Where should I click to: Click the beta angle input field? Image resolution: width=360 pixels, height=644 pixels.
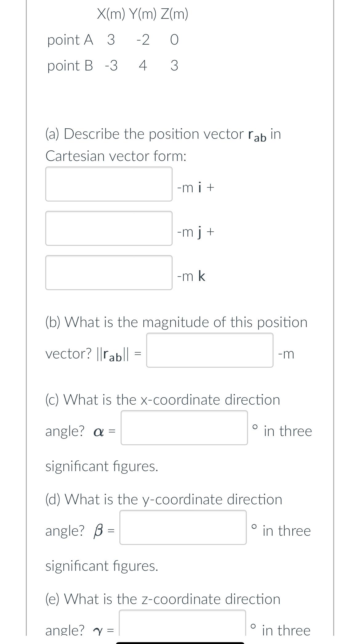pos(183,527)
